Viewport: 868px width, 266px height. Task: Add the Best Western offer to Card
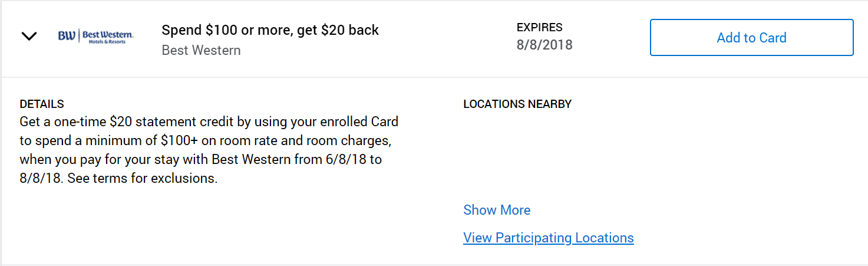[x=751, y=38]
